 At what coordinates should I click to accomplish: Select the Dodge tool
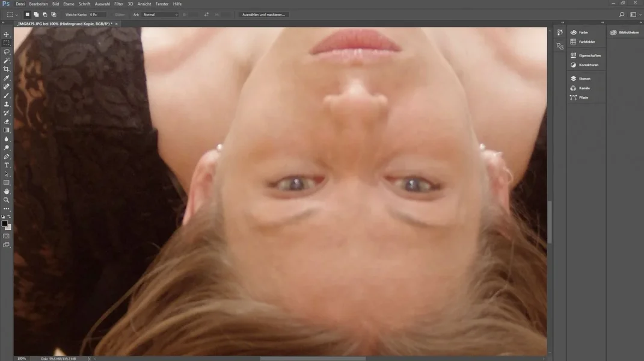(6, 147)
